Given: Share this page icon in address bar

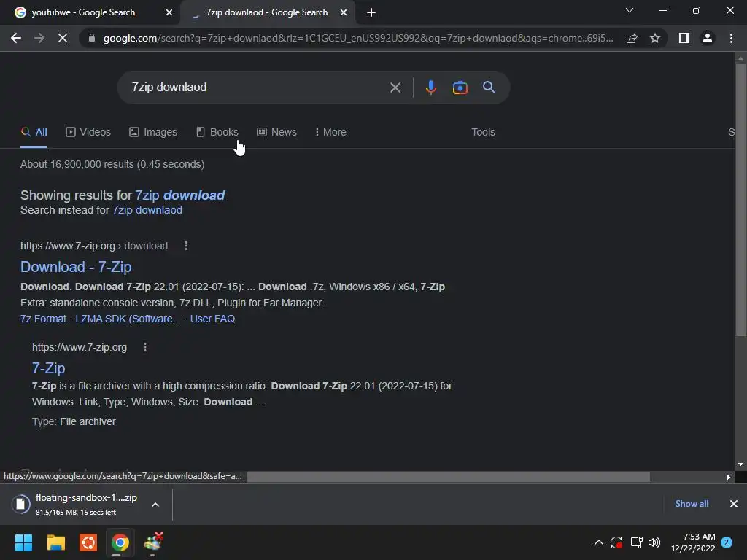Looking at the screenshot, I should click(632, 38).
